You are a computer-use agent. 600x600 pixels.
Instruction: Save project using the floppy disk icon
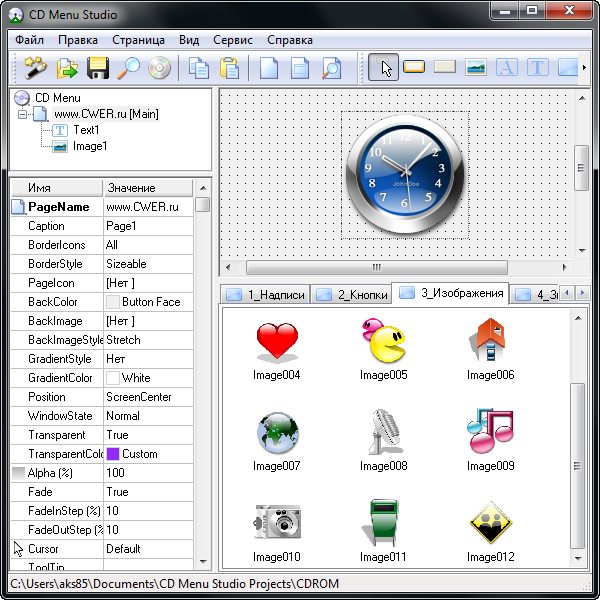point(97,68)
